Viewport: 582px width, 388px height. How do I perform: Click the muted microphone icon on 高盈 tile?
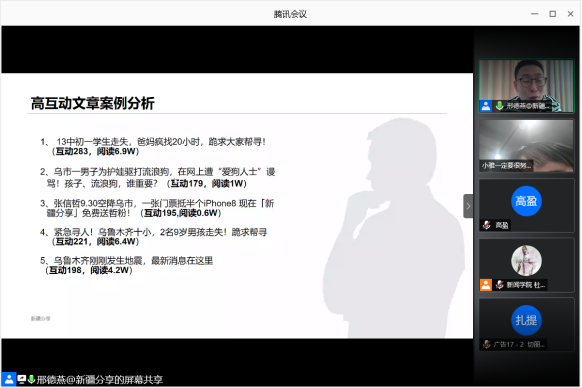487,225
